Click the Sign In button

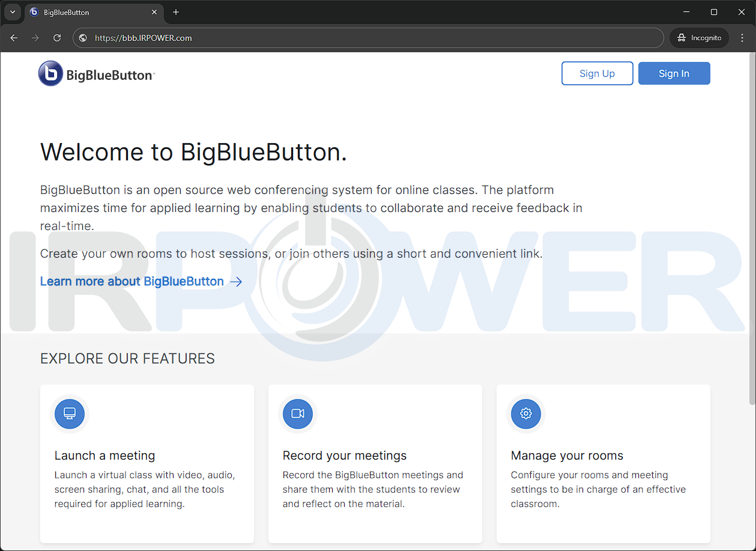674,73
